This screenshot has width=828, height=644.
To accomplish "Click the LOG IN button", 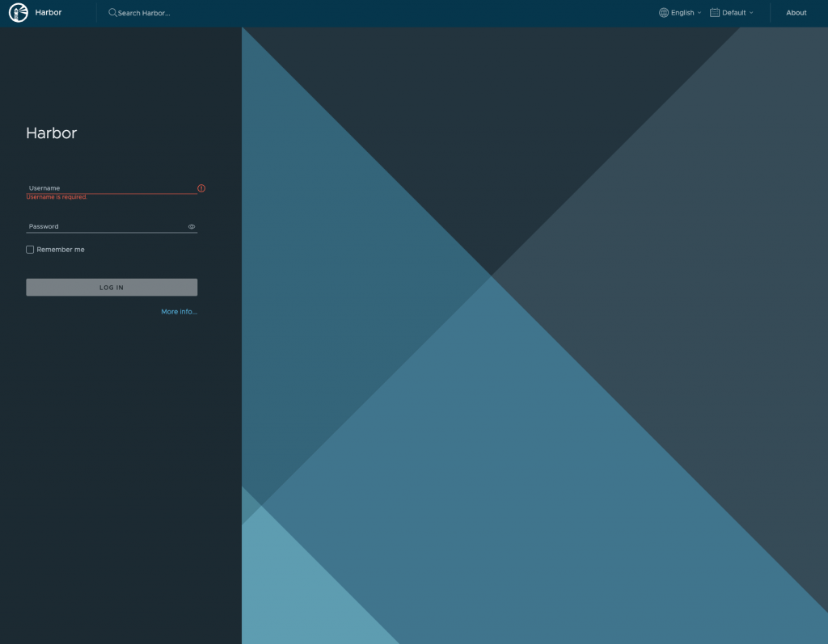I will click(112, 287).
